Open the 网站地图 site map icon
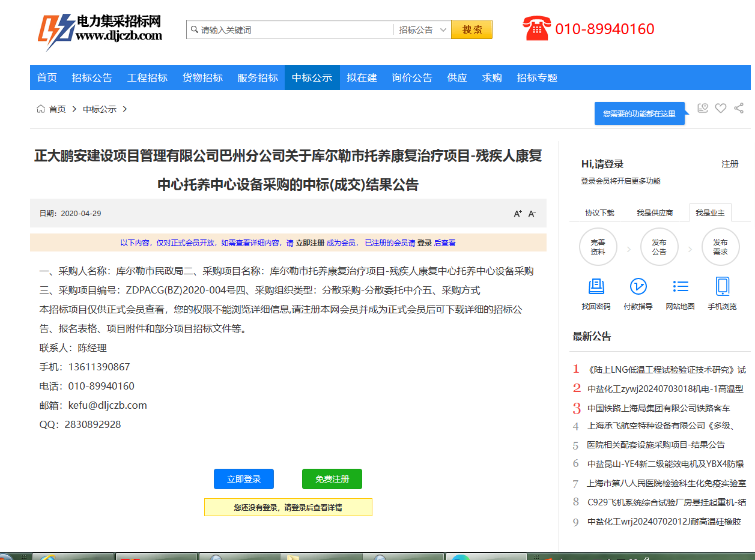Image resolution: width=755 pixels, height=560 pixels. pyautogui.click(x=680, y=287)
